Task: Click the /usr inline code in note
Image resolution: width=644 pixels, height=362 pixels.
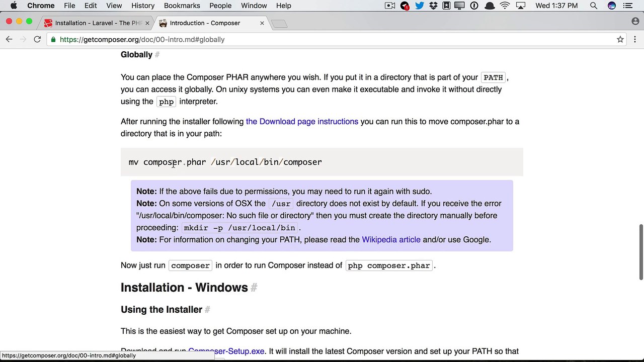Action: [281, 204]
